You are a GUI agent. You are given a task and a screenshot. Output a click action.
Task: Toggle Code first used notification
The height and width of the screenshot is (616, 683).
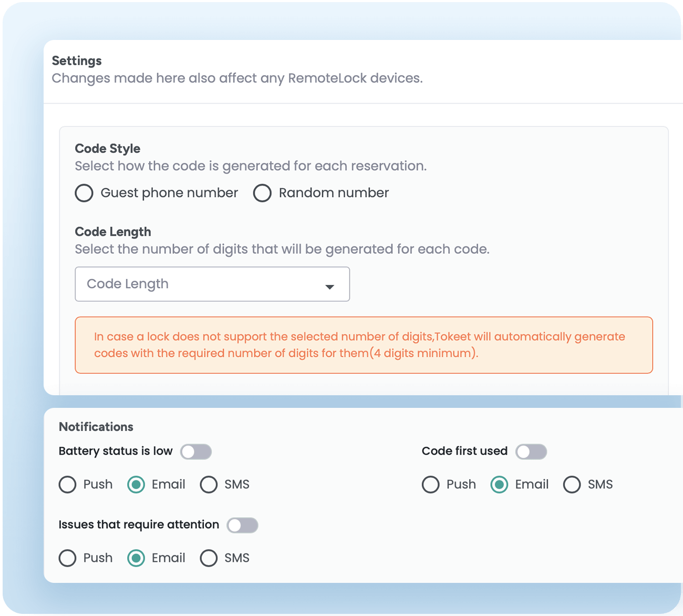point(531,451)
